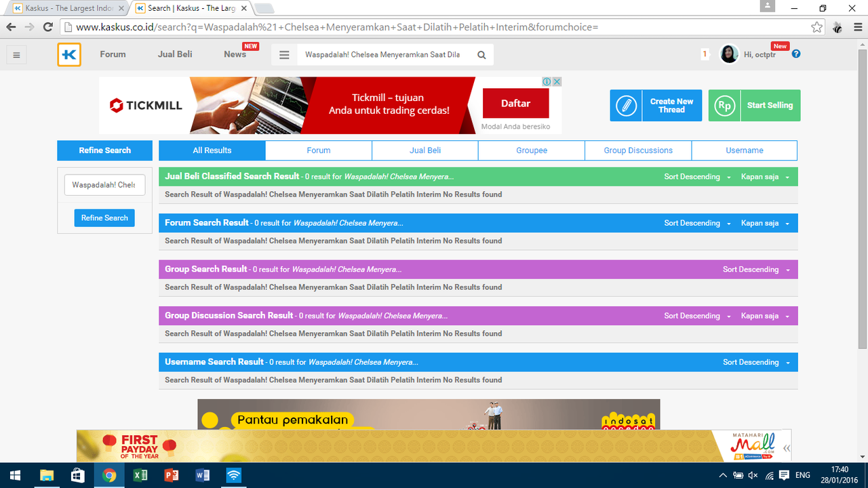
Task: Click the Wi-Fi app icon on taskbar
Action: (233, 475)
